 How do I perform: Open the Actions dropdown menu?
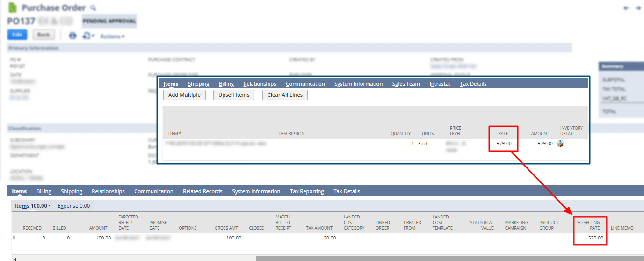(112, 36)
